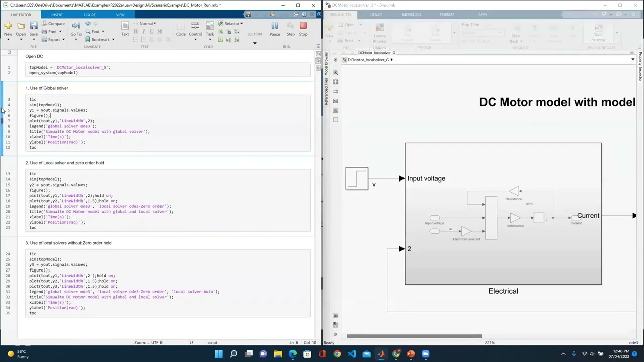The image size is (644, 362).
Task: Click the back navigation arrow in Navigate group
Action: click(88, 24)
